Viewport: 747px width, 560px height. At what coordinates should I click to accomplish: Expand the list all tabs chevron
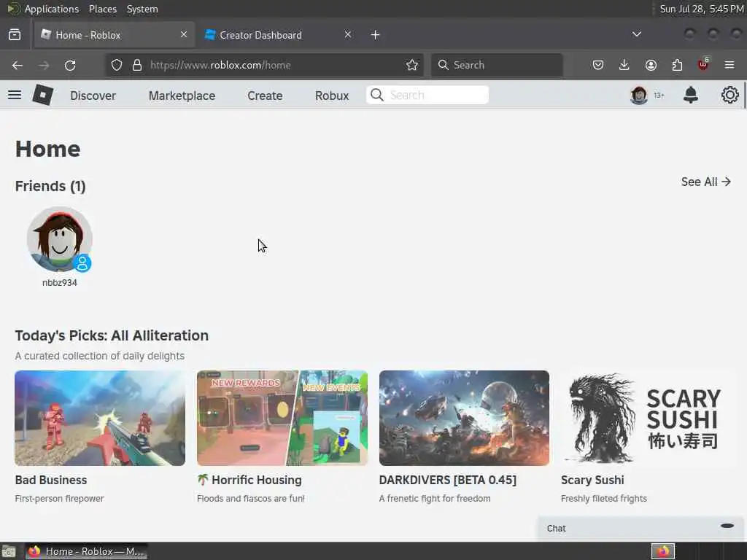click(636, 34)
